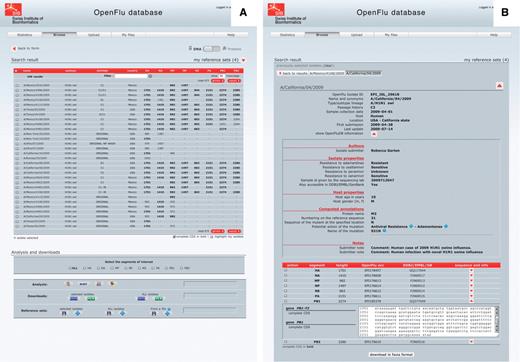Click the SIB logo in panel B

[276, 9]
